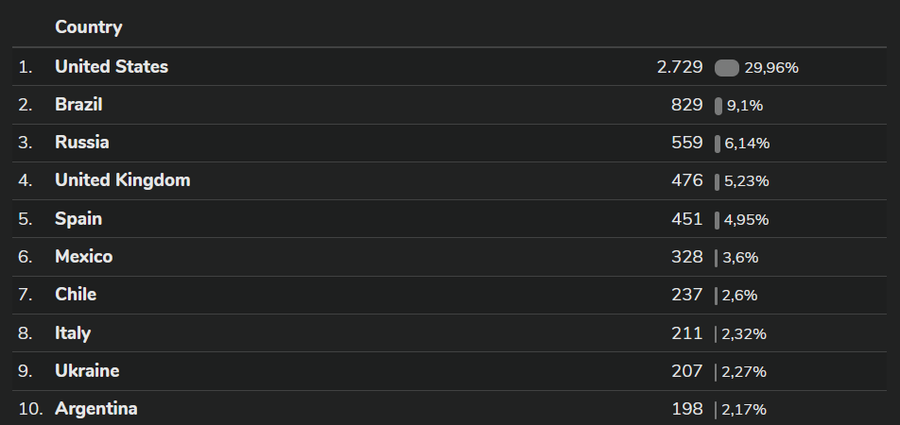This screenshot has height=425, width=900.
Task: Click the 5,23% United Kingdom percentage
Action: click(746, 182)
